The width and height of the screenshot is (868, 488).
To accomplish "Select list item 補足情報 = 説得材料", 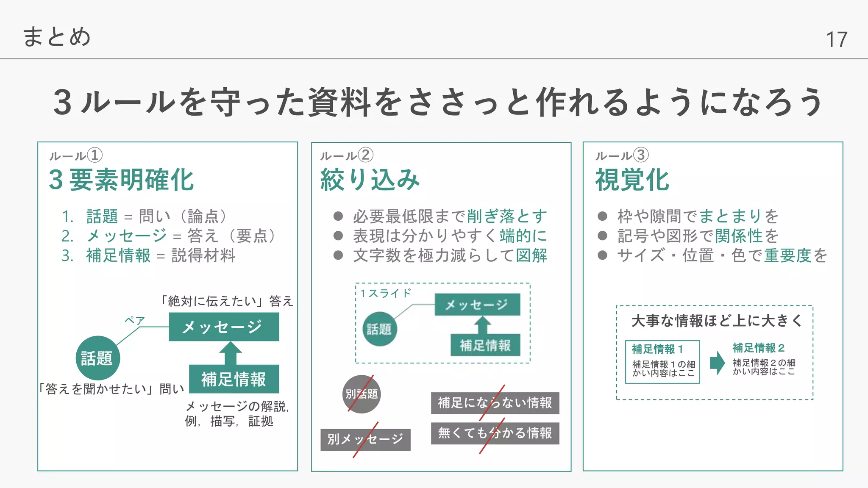I will [x=148, y=255].
